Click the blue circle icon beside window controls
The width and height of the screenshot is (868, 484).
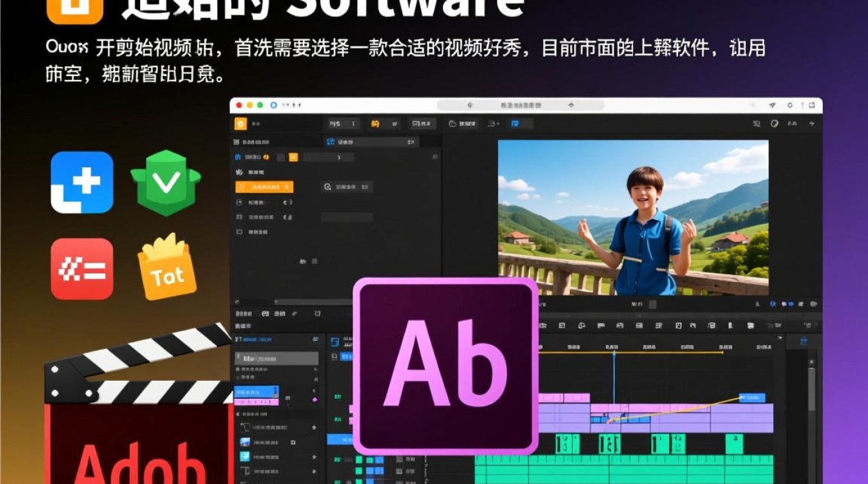[273, 105]
